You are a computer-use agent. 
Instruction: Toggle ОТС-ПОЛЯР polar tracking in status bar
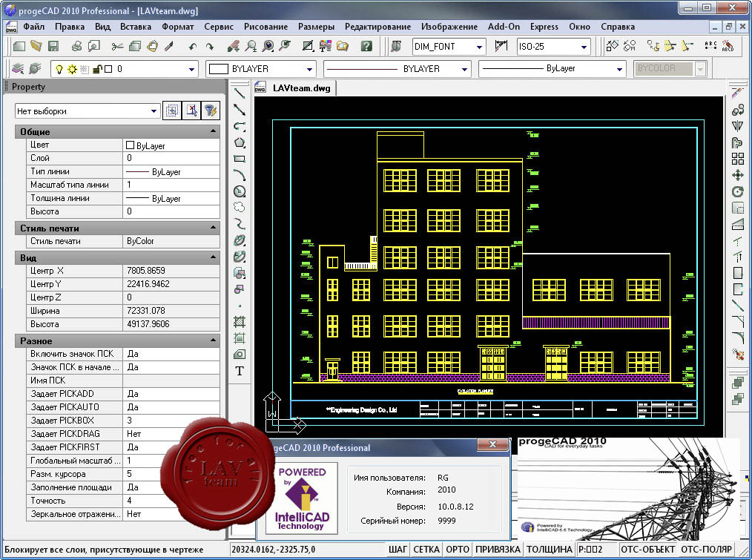click(706, 549)
